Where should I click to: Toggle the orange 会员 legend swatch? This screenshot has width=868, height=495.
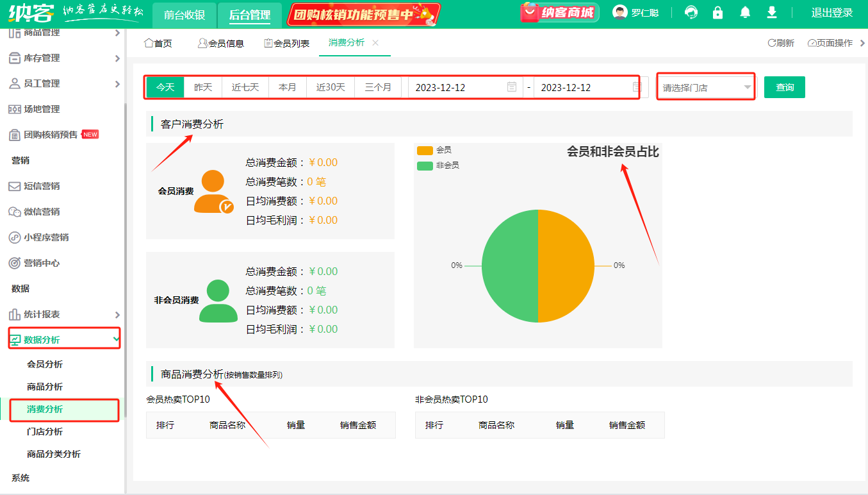(425, 150)
